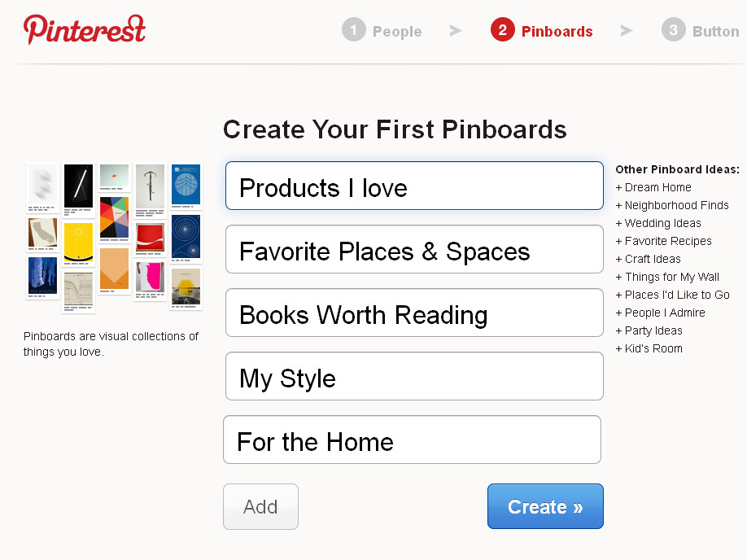
Task: Click the step 2 Pinboards circle
Action: tap(503, 31)
